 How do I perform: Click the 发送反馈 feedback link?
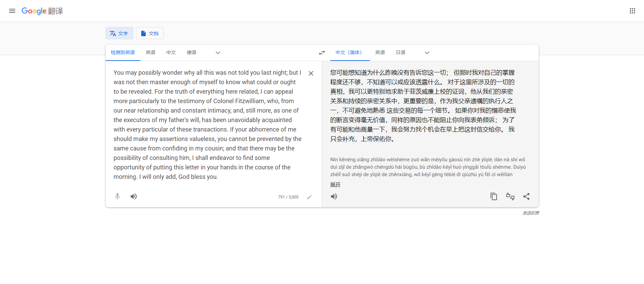click(530, 213)
